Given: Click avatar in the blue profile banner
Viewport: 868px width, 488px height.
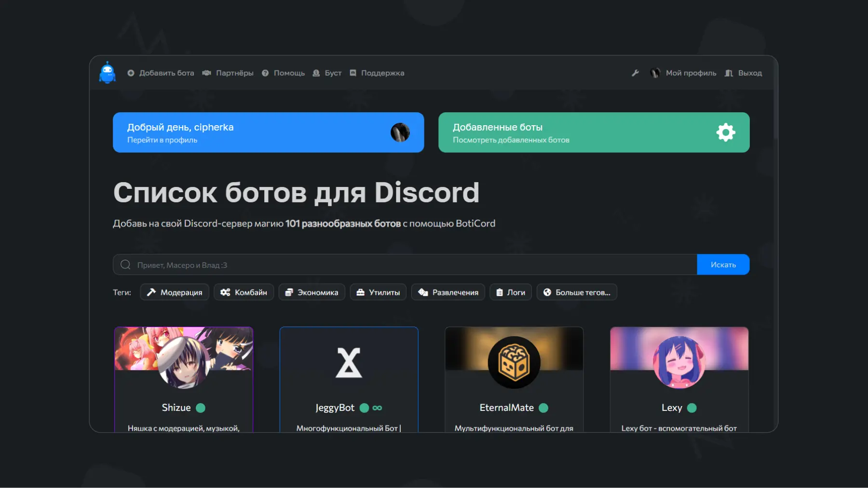Looking at the screenshot, I should click(400, 132).
